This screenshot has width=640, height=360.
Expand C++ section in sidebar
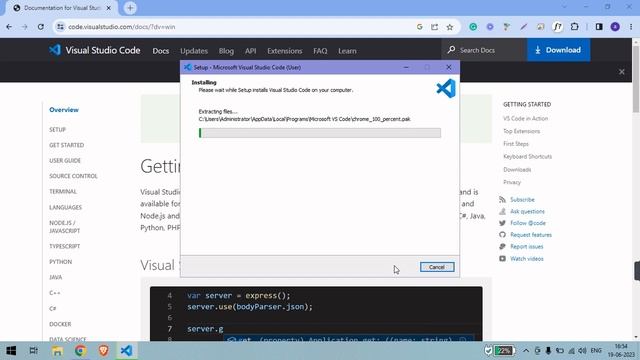click(x=55, y=293)
